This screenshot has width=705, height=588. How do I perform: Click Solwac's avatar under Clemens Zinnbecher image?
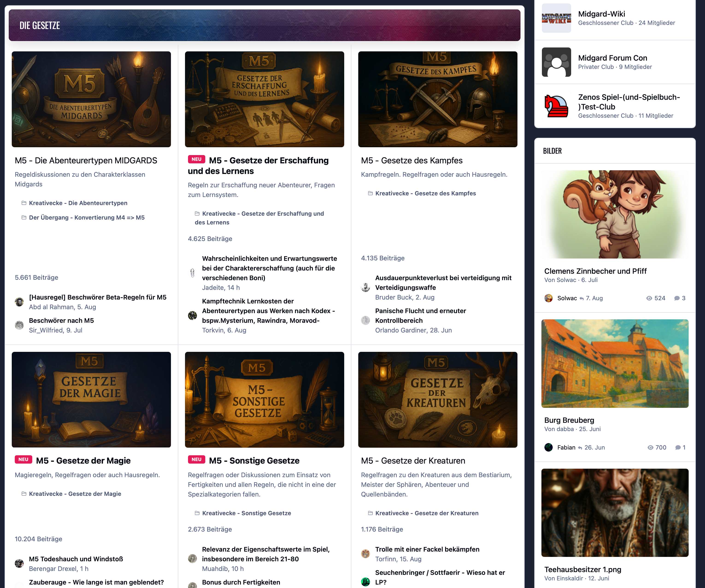click(x=549, y=298)
